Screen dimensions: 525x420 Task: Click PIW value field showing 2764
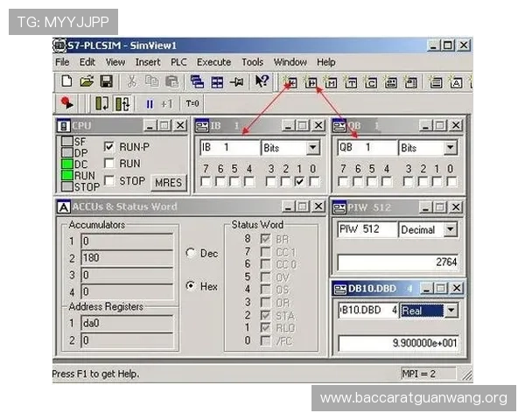tap(398, 262)
